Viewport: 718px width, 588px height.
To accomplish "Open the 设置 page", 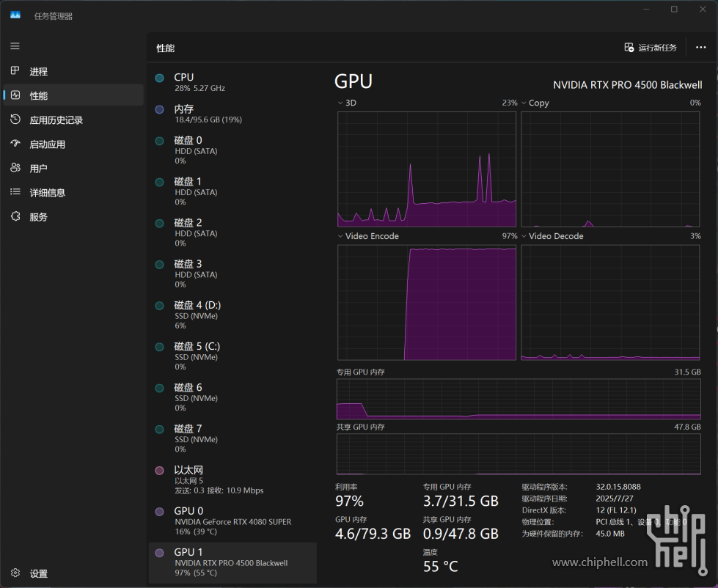I will click(x=73, y=573).
